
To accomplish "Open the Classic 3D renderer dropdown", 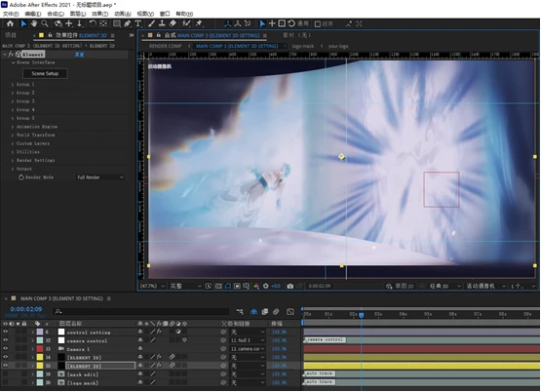I will coord(444,286).
